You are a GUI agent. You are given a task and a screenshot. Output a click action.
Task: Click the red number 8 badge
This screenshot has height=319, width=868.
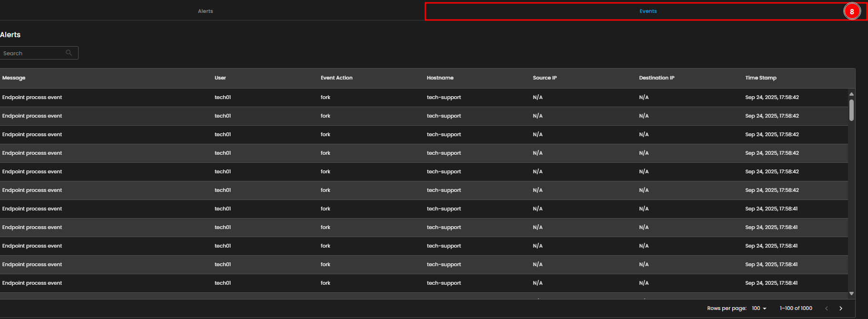point(852,11)
